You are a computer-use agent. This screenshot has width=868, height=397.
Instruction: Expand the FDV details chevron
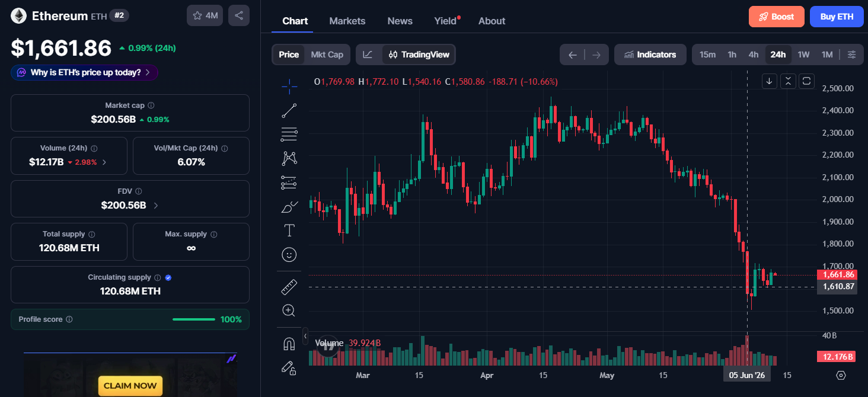point(156,206)
